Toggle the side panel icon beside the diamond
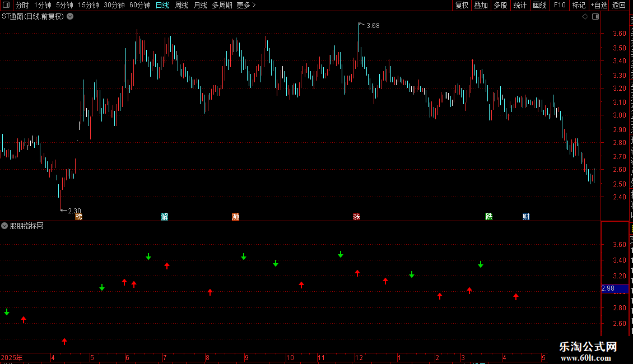This screenshot has height=364, width=633. click(595, 17)
